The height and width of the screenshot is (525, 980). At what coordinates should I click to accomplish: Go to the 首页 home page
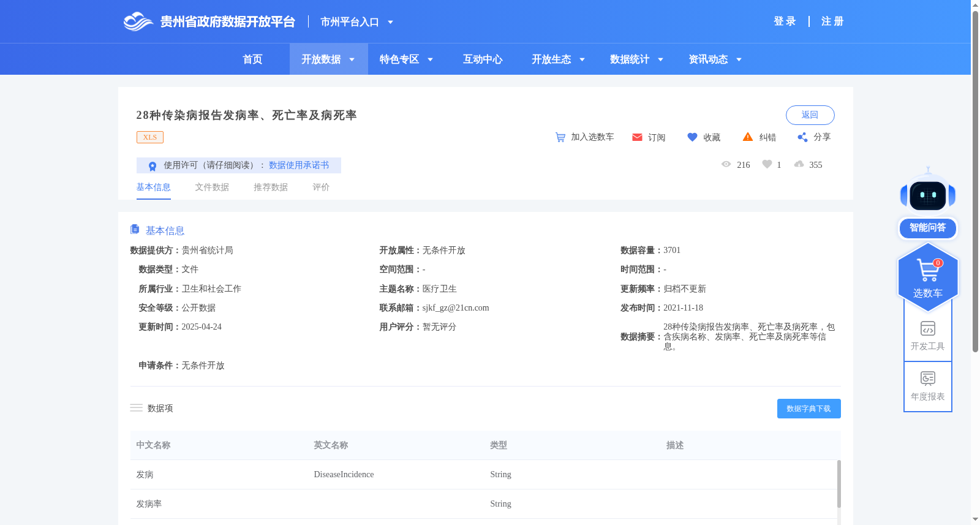click(x=252, y=59)
